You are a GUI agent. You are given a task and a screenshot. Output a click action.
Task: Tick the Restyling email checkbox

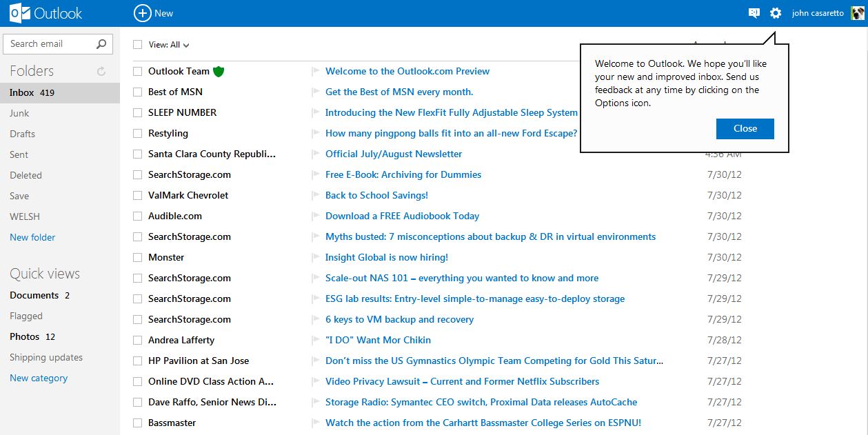click(137, 133)
